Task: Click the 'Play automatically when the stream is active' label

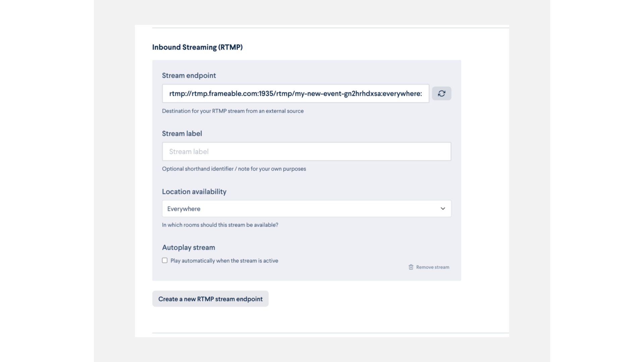Action: click(x=224, y=261)
